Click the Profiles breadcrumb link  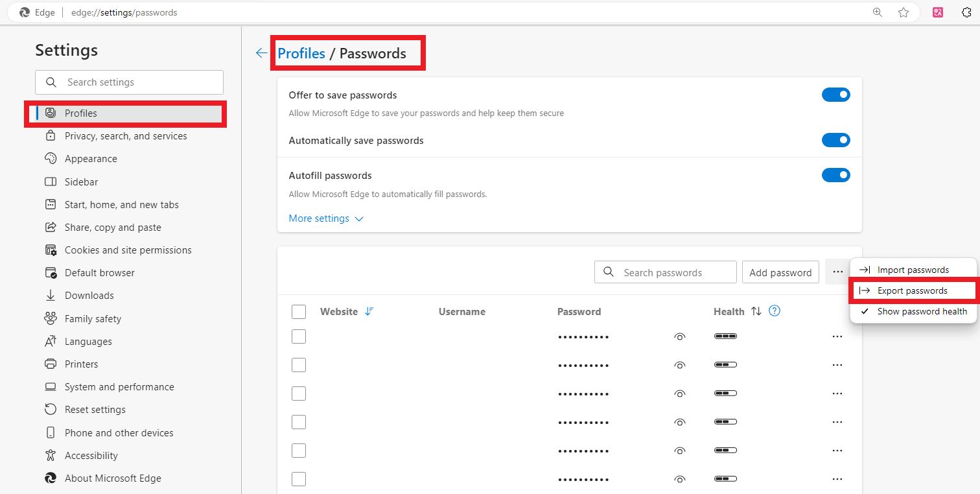pos(301,53)
